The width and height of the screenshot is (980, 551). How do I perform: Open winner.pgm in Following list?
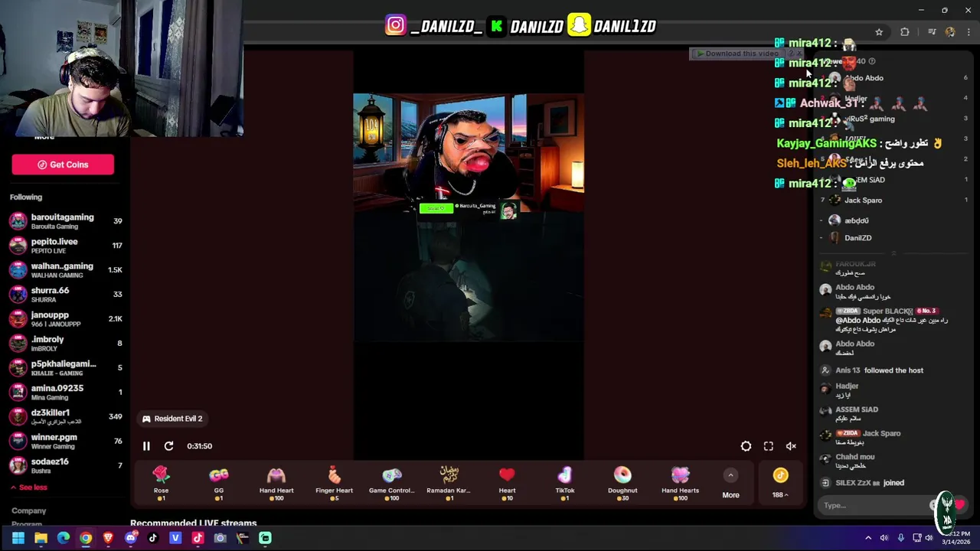[x=65, y=442]
